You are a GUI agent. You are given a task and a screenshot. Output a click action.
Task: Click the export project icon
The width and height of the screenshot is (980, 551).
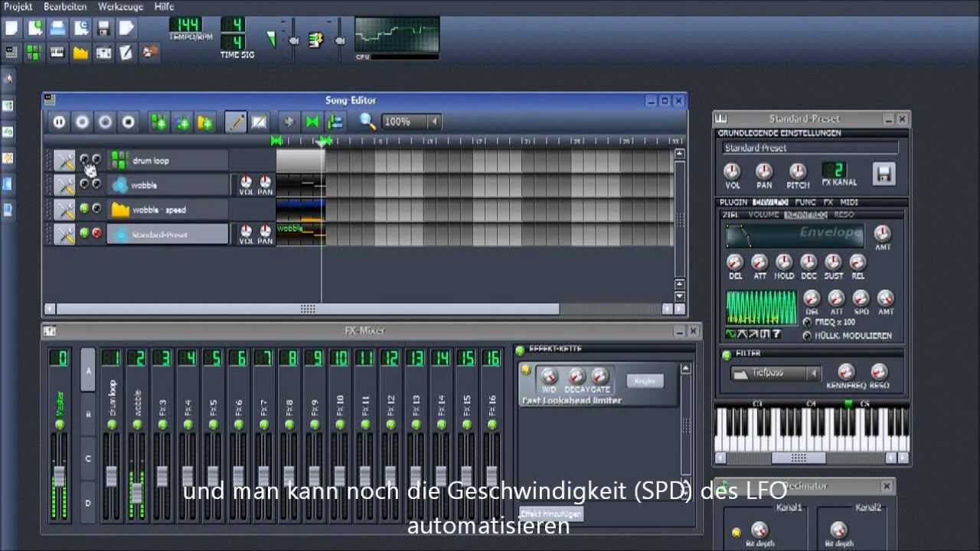point(126,29)
